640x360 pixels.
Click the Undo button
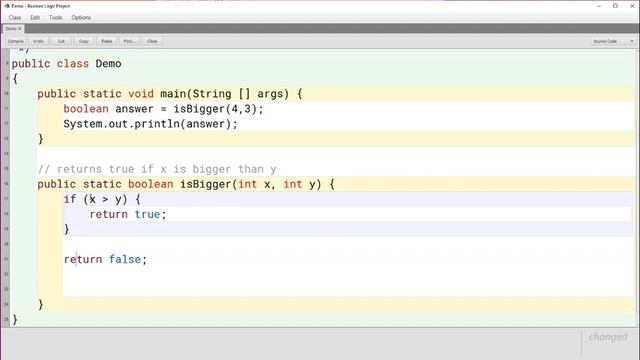38,41
